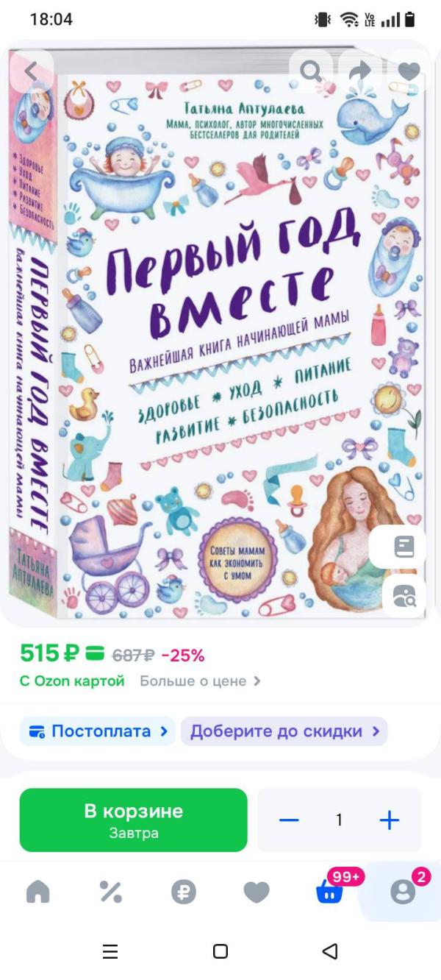Open the cart with 99+ badge
This screenshot has height=980, width=441.
pos(331,889)
